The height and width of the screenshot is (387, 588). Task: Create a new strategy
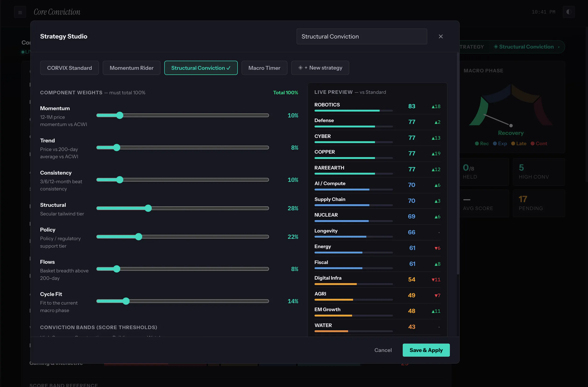[320, 68]
